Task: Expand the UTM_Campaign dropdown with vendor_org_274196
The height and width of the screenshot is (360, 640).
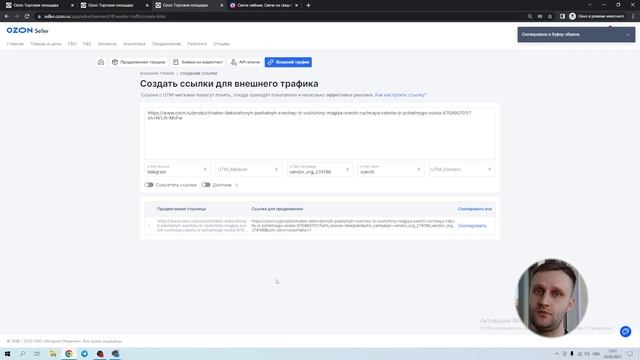Action: (319, 170)
